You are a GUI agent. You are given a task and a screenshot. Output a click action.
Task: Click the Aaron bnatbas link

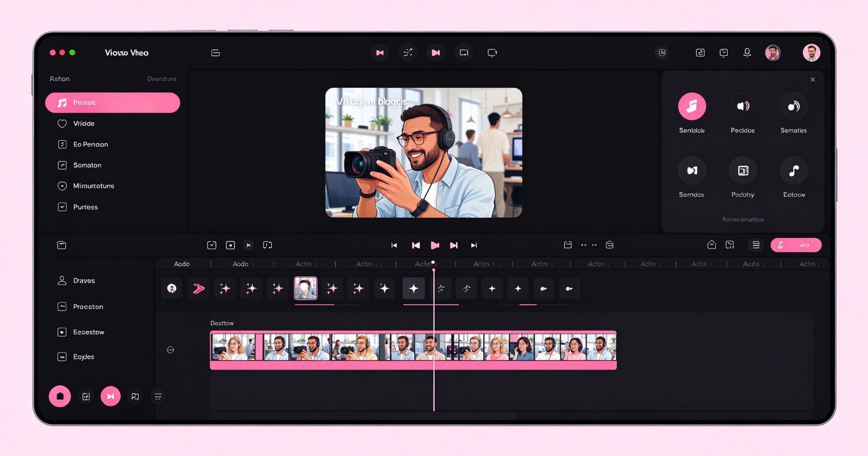(x=743, y=220)
